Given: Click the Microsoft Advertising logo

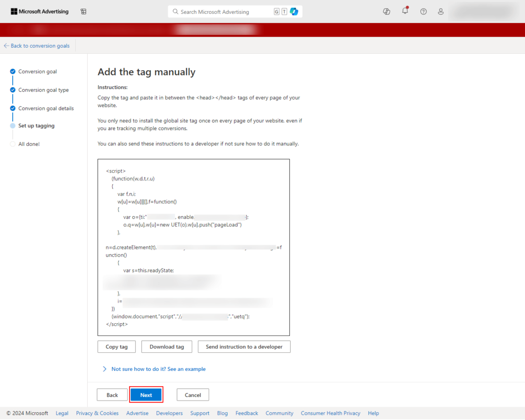Looking at the screenshot, I should pos(39,11).
